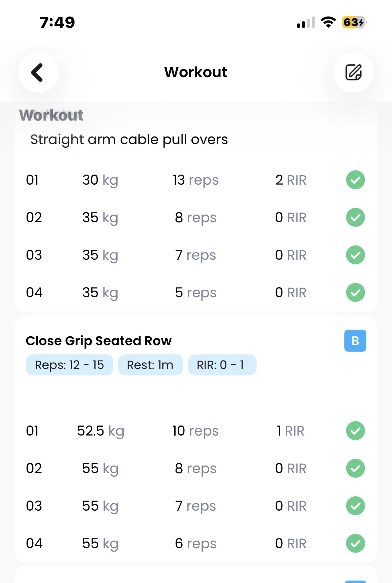392x583 pixels.
Task: Edit the 13 reps value in set 01
Action: click(x=196, y=180)
